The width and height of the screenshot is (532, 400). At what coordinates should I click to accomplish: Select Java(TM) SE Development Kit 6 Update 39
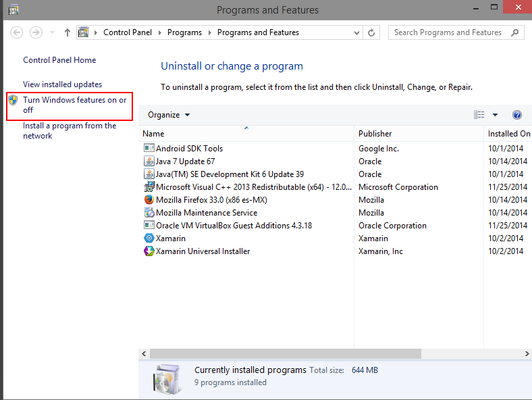pos(230,174)
